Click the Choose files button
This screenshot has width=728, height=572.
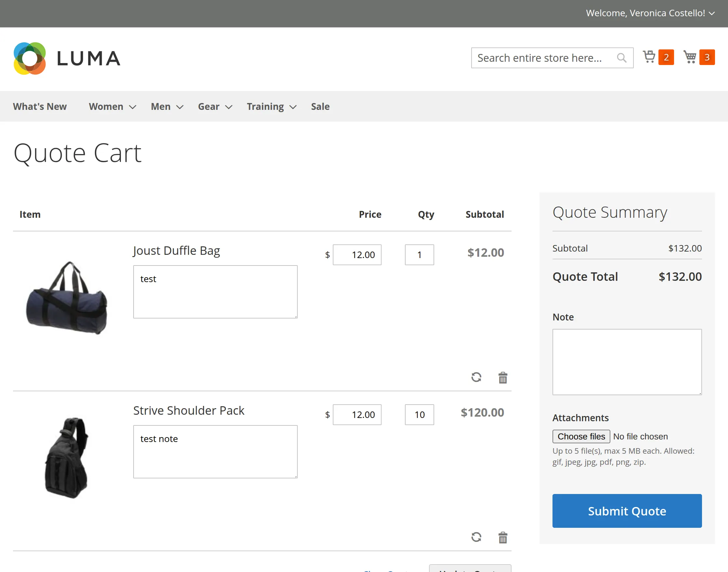pos(581,436)
